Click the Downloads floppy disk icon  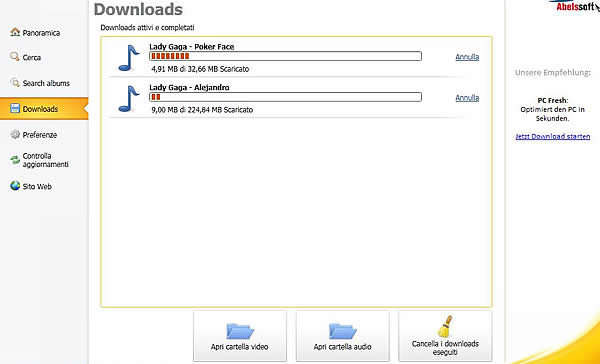point(15,108)
